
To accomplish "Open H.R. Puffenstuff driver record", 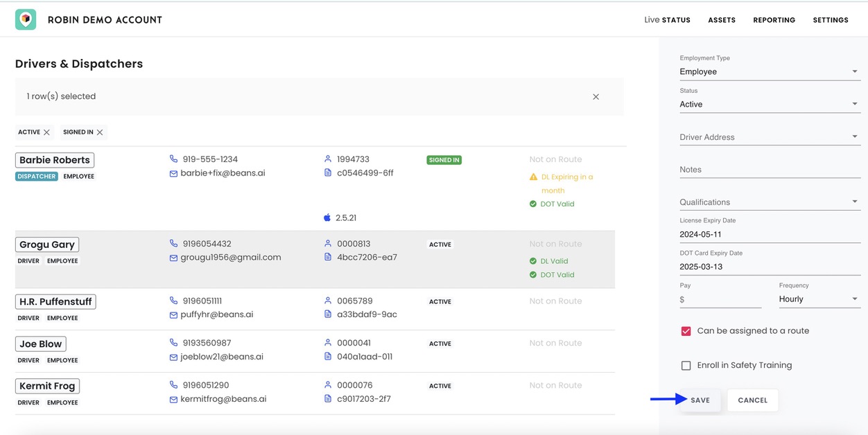I will pyautogui.click(x=55, y=302).
